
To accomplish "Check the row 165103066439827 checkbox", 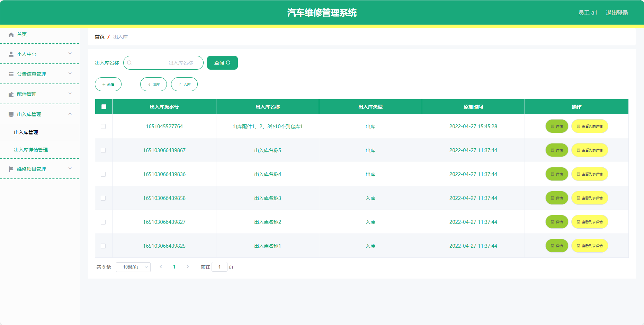I will click(x=103, y=222).
